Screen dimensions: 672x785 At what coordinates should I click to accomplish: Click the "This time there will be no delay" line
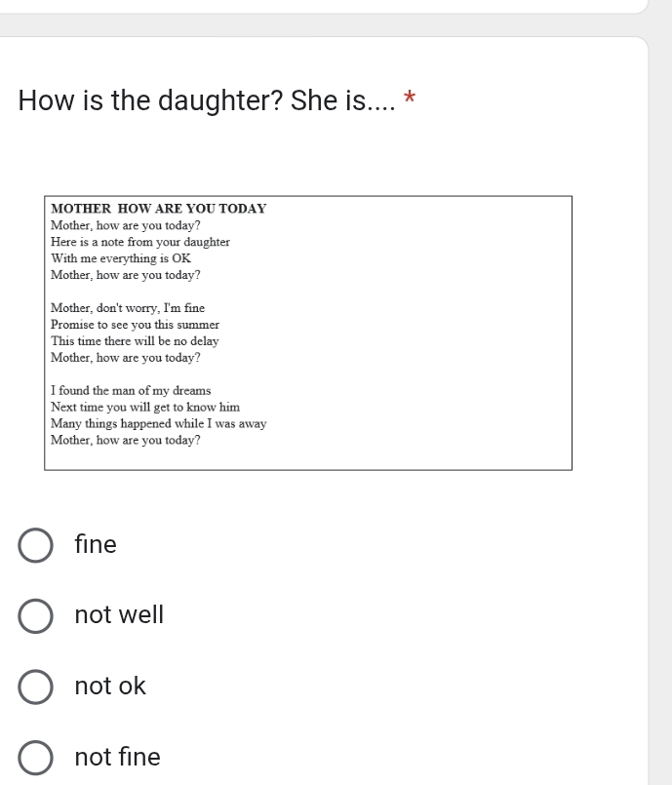(135, 341)
